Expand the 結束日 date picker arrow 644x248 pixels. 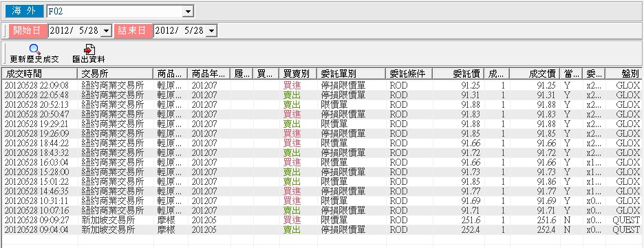click(x=211, y=31)
